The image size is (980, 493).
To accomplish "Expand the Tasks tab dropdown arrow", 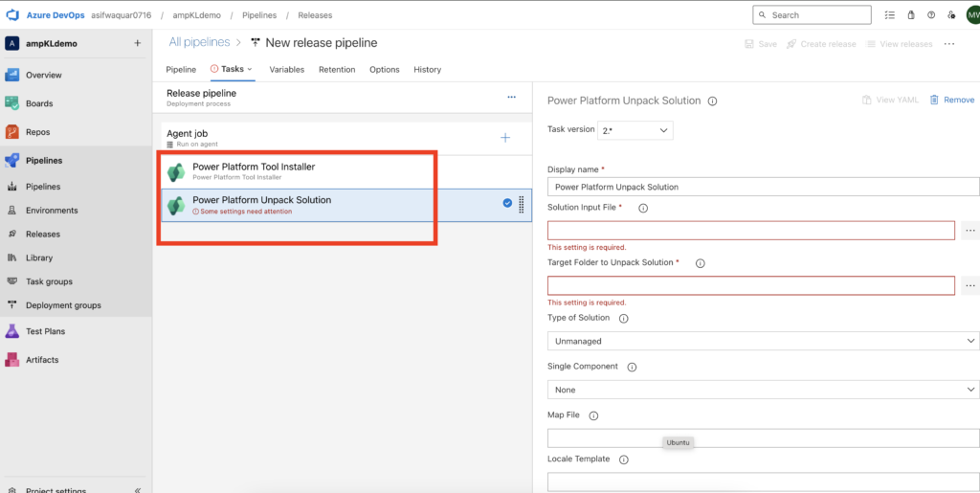I will click(250, 69).
